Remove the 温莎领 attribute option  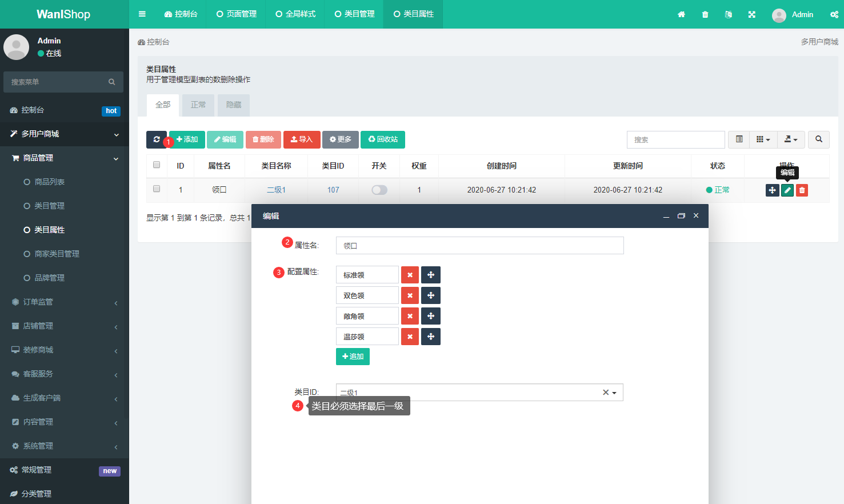click(x=410, y=337)
